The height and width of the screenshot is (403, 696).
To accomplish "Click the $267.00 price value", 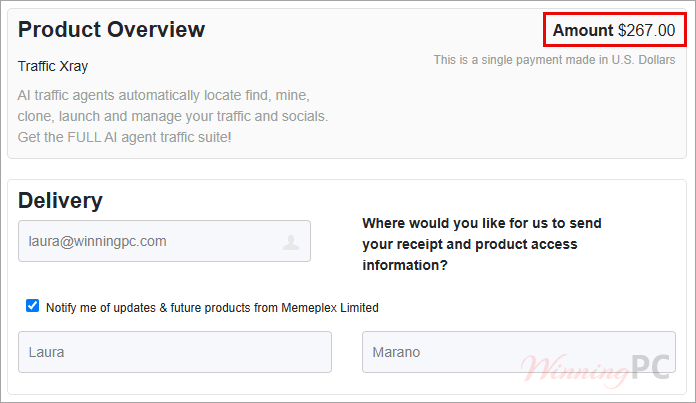I will (x=647, y=30).
